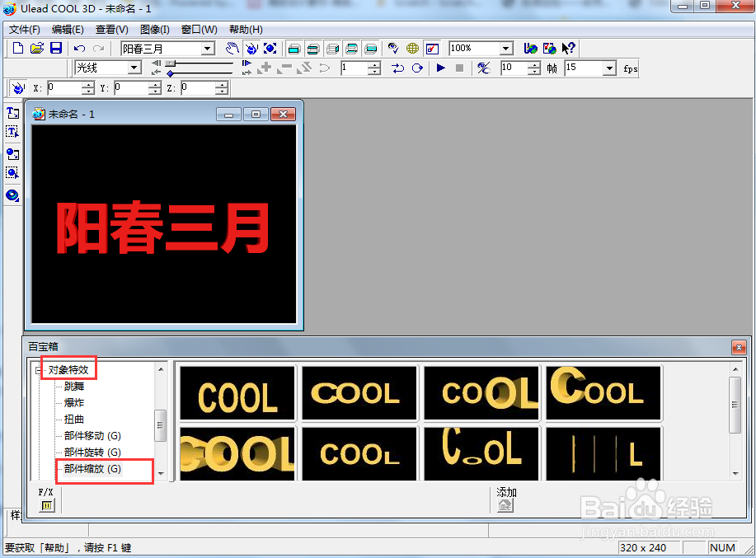Viewport: 756px width, 558px height.
Task: Redo the last undone action
Action: (x=98, y=48)
